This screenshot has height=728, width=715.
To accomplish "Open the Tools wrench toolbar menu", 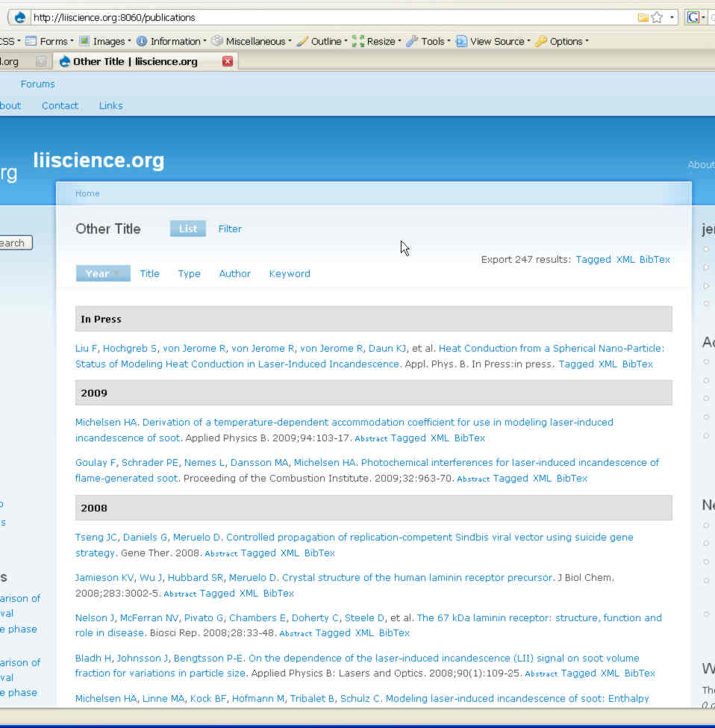I will click(428, 41).
